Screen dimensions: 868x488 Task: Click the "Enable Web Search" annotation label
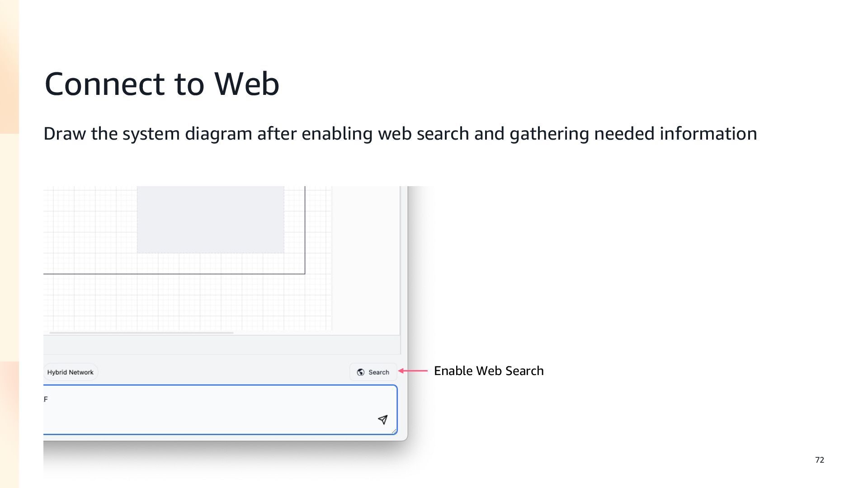[489, 371]
